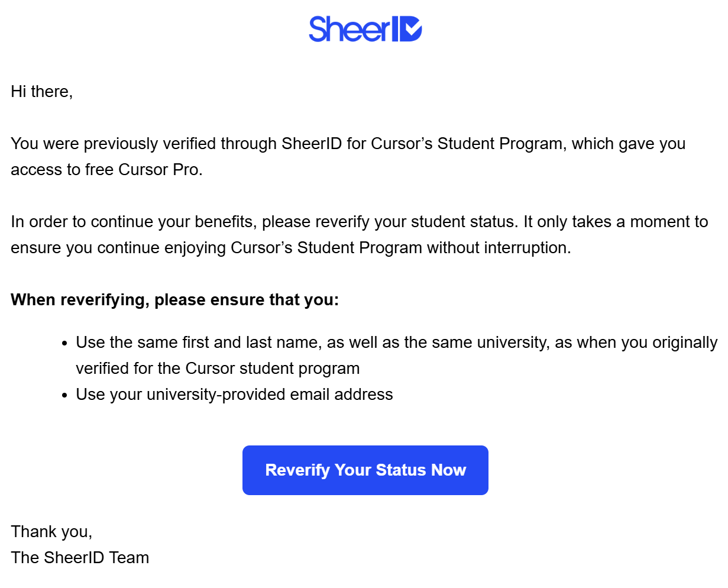Click "Cursor's Student Program" in the first paragraph
Image resolution: width=728 pixels, height=588 pixels.
click(x=467, y=144)
